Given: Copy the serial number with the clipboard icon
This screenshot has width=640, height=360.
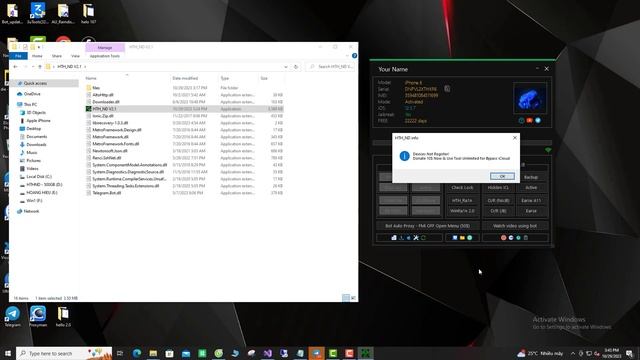Looking at the screenshot, I should 447,89.
